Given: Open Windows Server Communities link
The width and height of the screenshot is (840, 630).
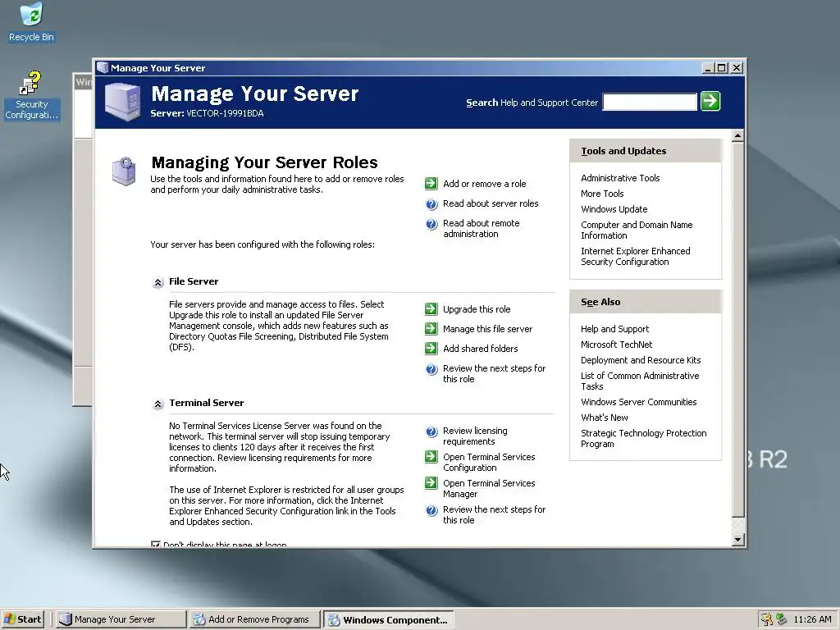Looking at the screenshot, I should [x=639, y=402].
